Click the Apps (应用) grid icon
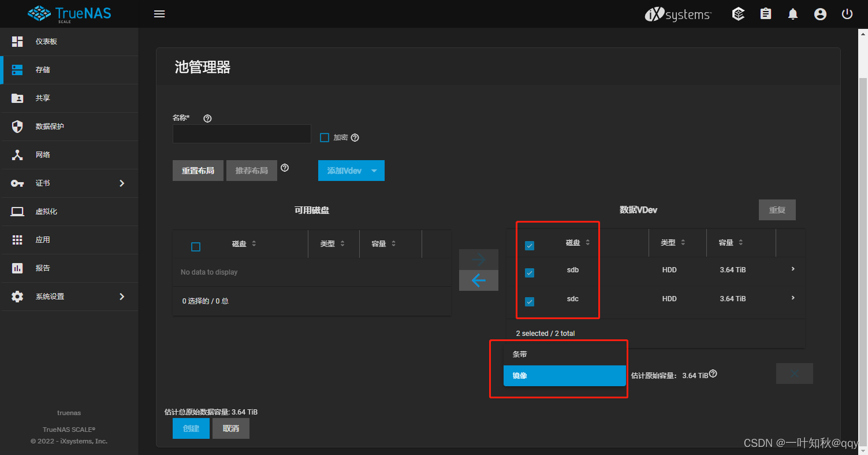This screenshot has height=455, width=868. pyautogui.click(x=17, y=240)
